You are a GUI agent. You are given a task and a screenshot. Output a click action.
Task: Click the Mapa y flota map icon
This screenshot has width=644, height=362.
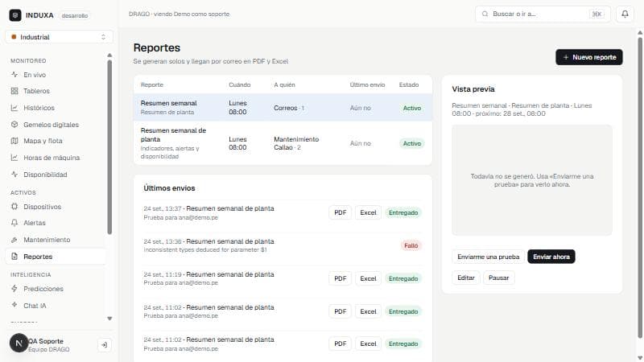(14, 141)
